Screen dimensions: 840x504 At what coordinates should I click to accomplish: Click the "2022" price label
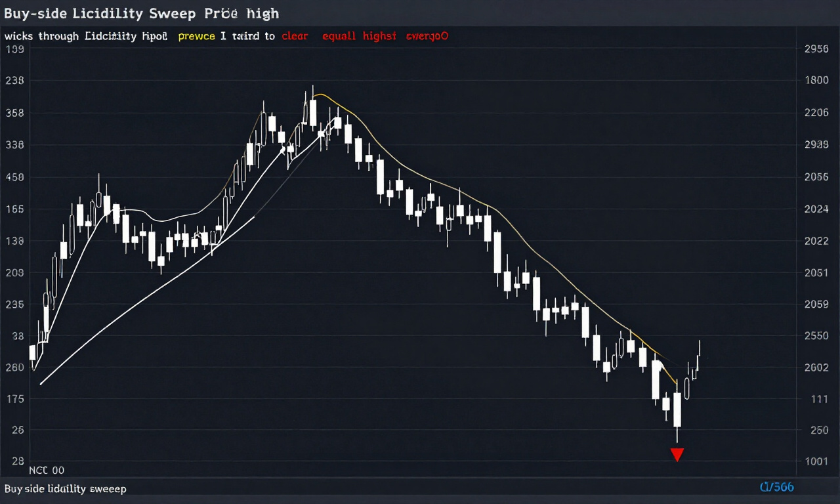pos(816,241)
